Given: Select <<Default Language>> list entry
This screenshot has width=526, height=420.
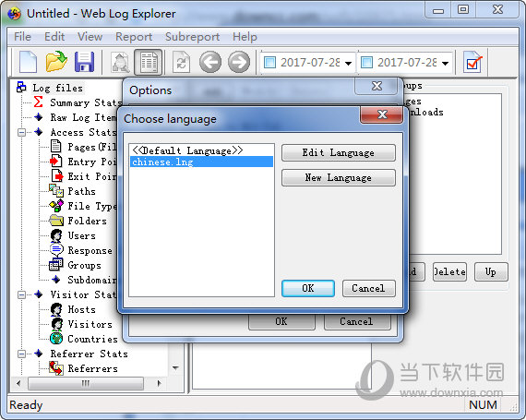Looking at the screenshot, I should coord(201,150).
